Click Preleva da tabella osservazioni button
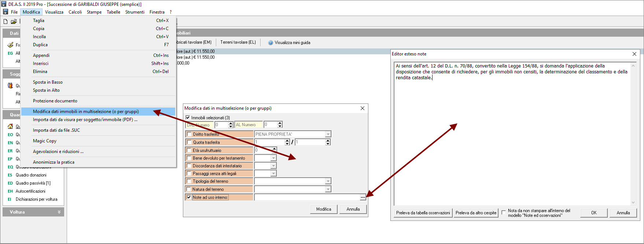This screenshot has height=244, width=644. tap(423, 213)
